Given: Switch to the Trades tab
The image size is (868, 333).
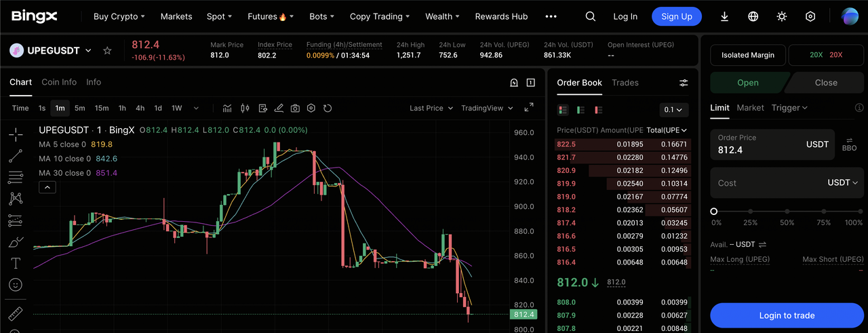Looking at the screenshot, I should pyautogui.click(x=625, y=83).
